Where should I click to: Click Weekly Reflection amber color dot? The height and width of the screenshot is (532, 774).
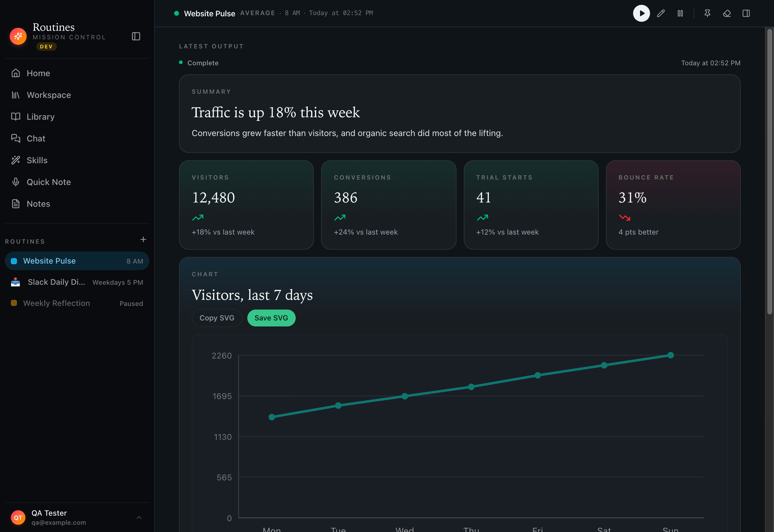pos(14,303)
